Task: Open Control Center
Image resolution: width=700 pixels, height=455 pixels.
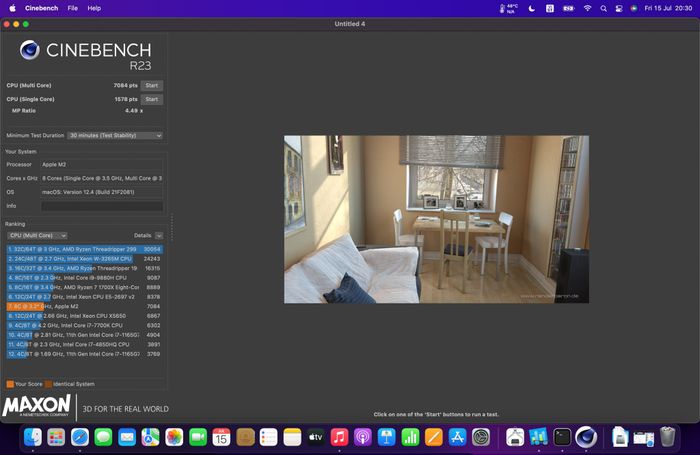Action: coord(619,8)
